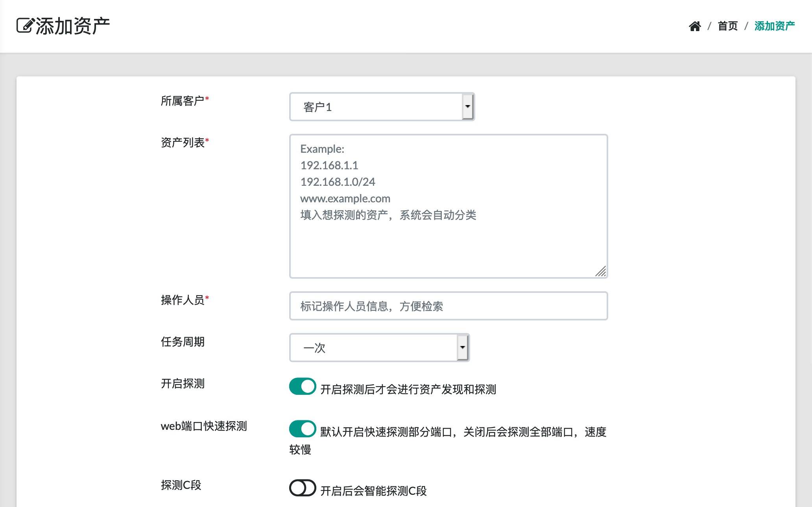
Task: Open the 任务周期 dropdown showing 一次
Action: [380, 348]
